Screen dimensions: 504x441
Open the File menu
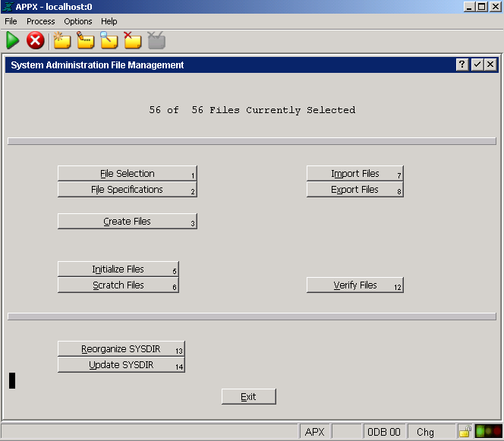pos(11,21)
